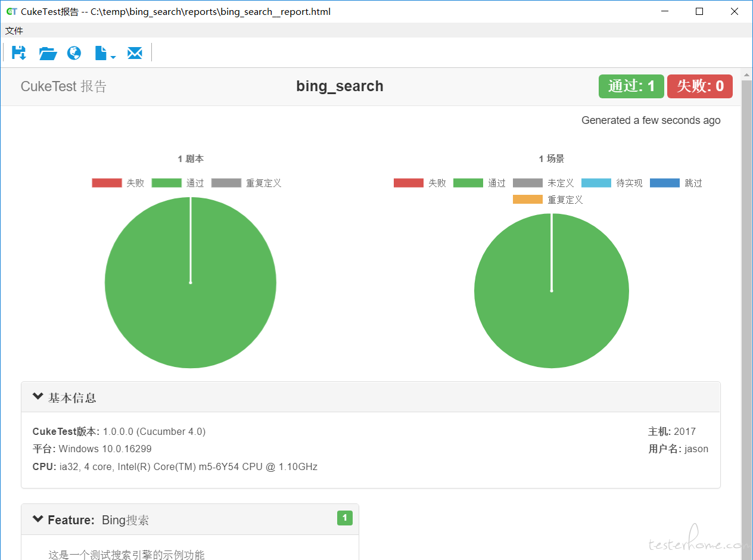Collapse the 基本信息 panel chevron
753x560 pixels.
pos(38,397)
